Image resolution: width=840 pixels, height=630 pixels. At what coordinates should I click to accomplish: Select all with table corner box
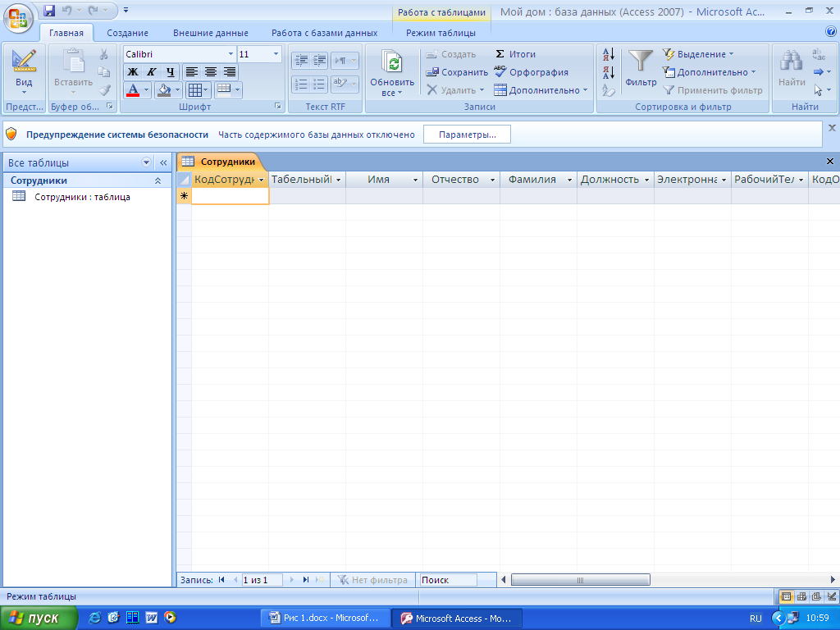(184, 180)
